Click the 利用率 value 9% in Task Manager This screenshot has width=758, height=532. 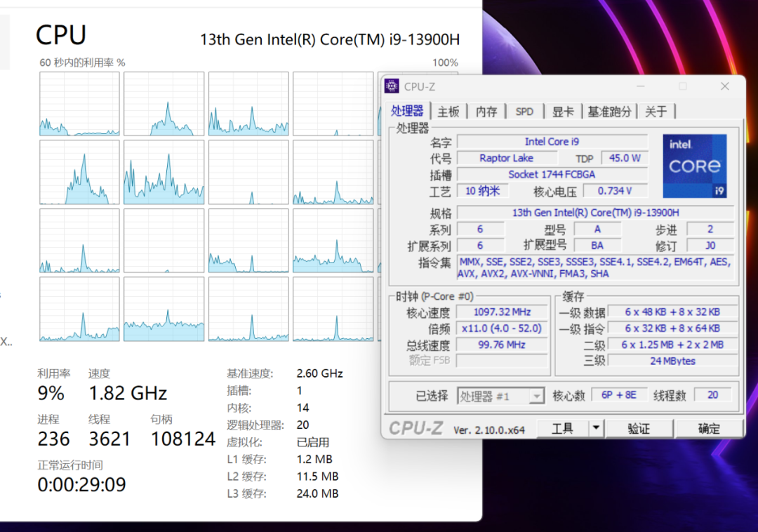(x=51, y=393)
